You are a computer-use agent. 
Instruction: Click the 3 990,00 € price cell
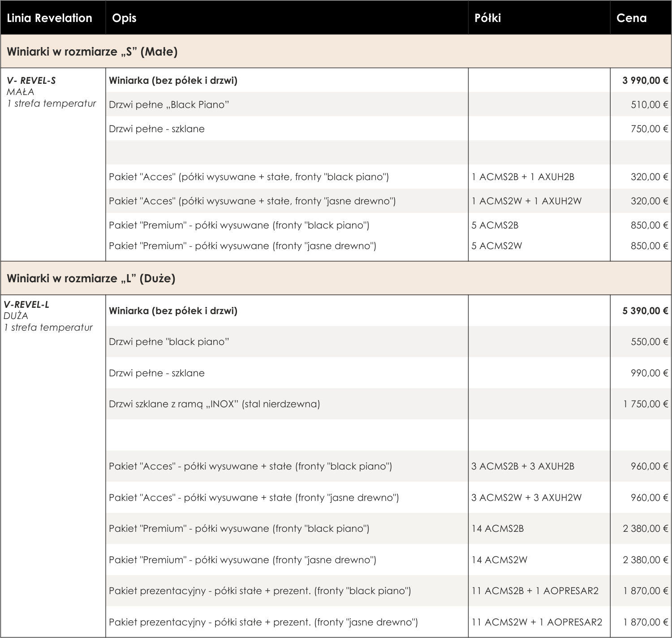[645, 81]
